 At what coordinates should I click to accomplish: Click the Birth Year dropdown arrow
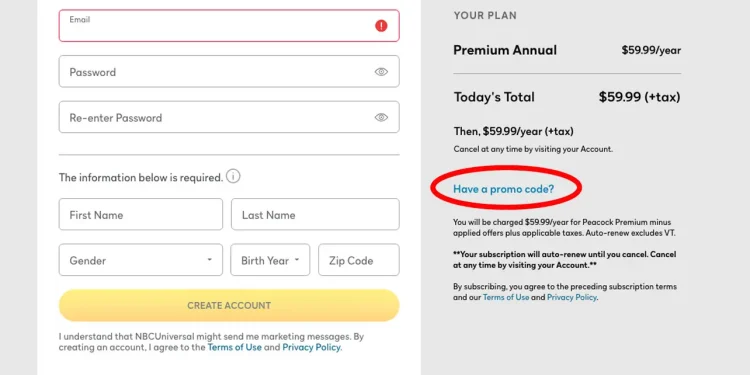click(297, 260)
